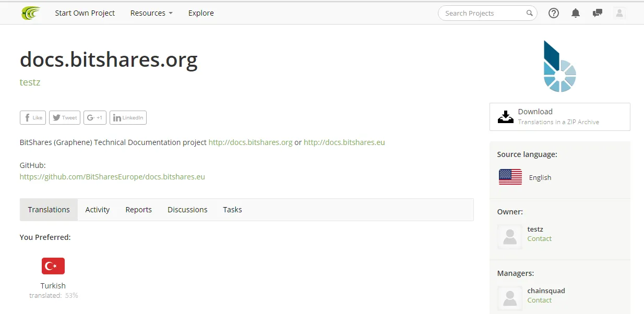Switch to the Discussions tab
644x314 pixels.
(x=187, y=210)
